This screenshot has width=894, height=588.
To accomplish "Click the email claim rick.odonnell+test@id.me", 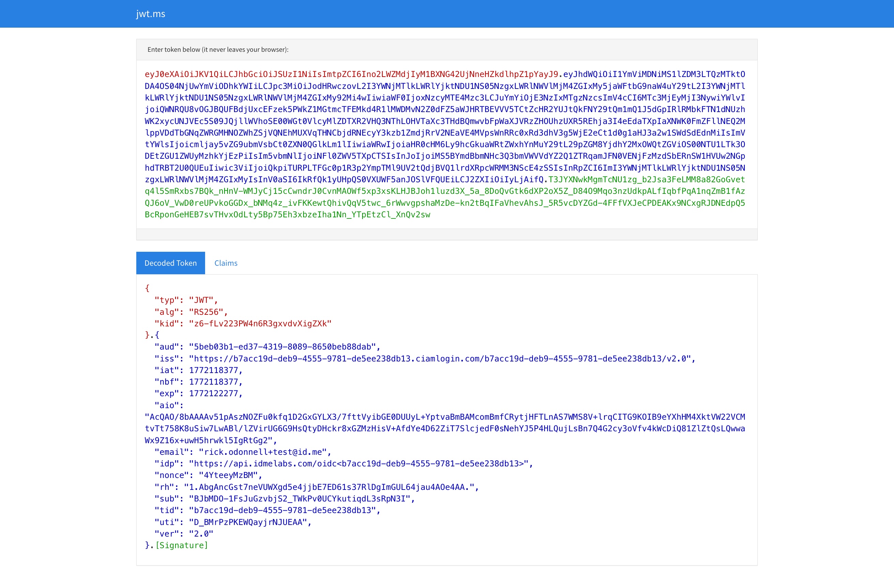I will tap(262, 452).
